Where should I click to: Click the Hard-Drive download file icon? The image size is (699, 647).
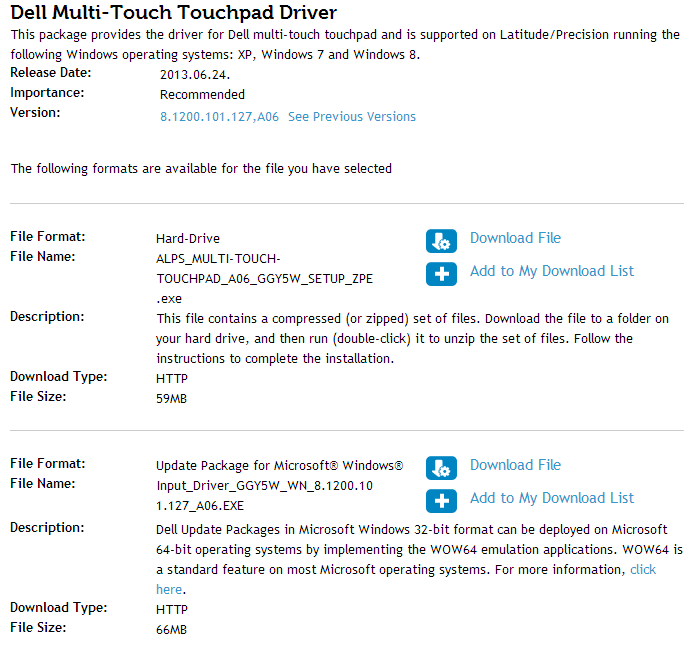441,241
